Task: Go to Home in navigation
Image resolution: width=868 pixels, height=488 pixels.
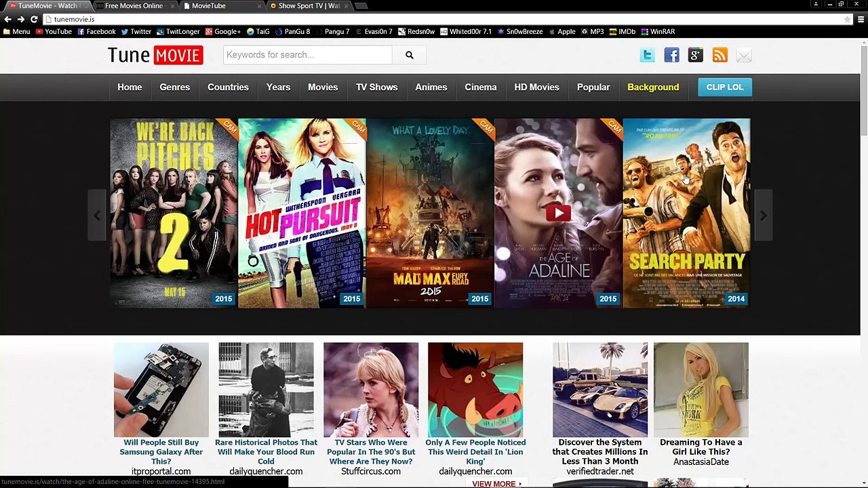Action: point(130,87)
